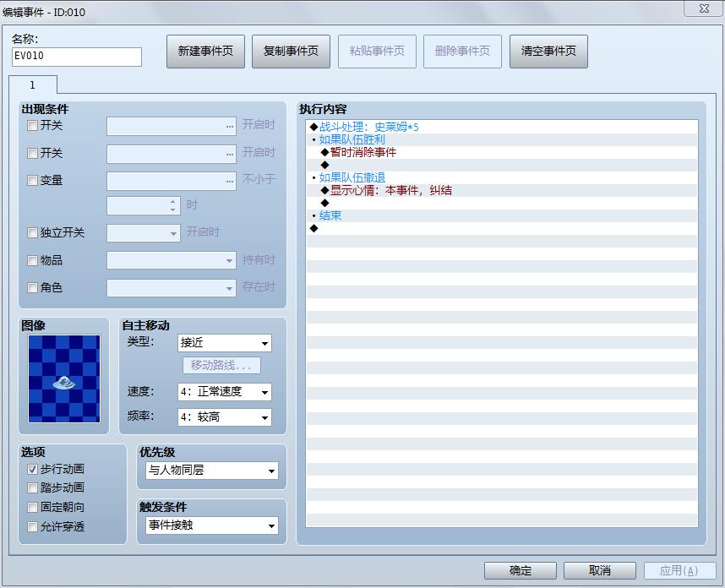
Task: Click the 复制事件页 button
Action: pos(291,52)
